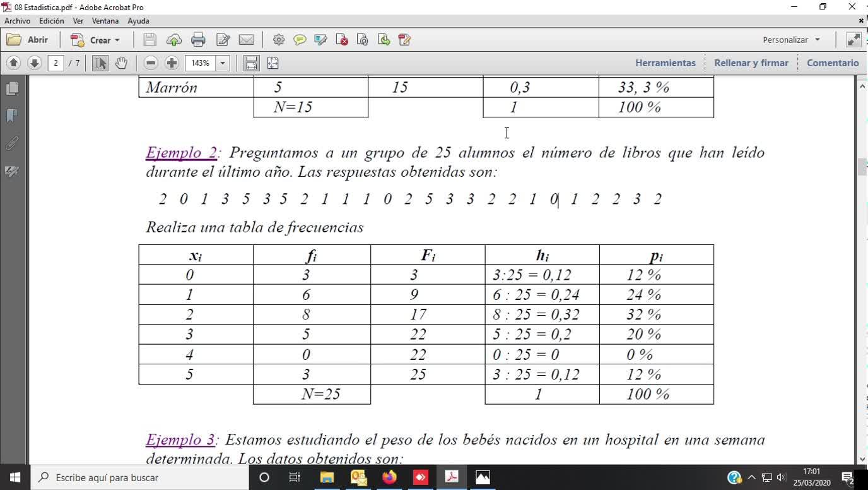The height and width of the screenshot is (490, 868).
Task: Open the Archivo menu
Action: [18, 21]
